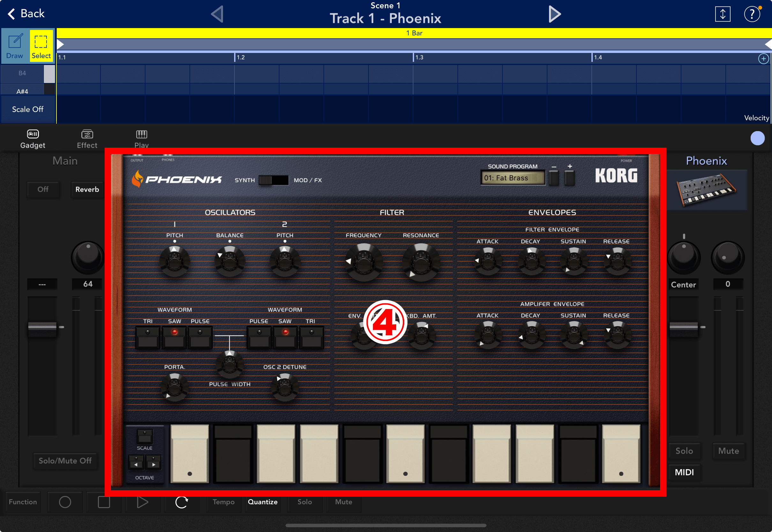Activate the Select marquee tool
The height and width of the screenshot is (532, 772).
pos(41,46)
